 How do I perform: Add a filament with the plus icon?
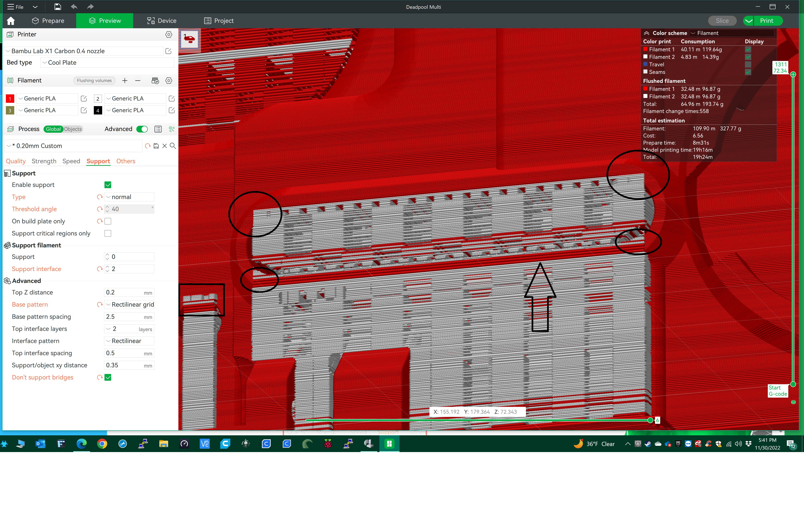point(125,80)
